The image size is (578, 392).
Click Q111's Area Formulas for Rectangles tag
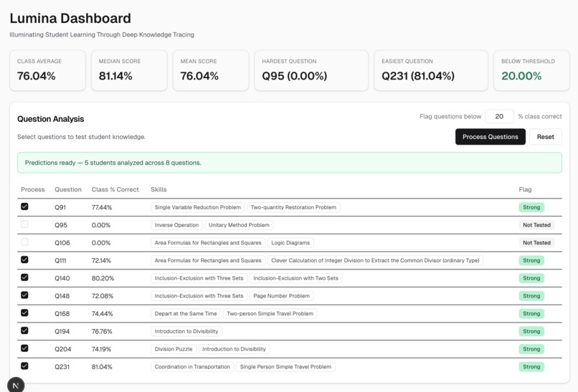pos(208,260)
